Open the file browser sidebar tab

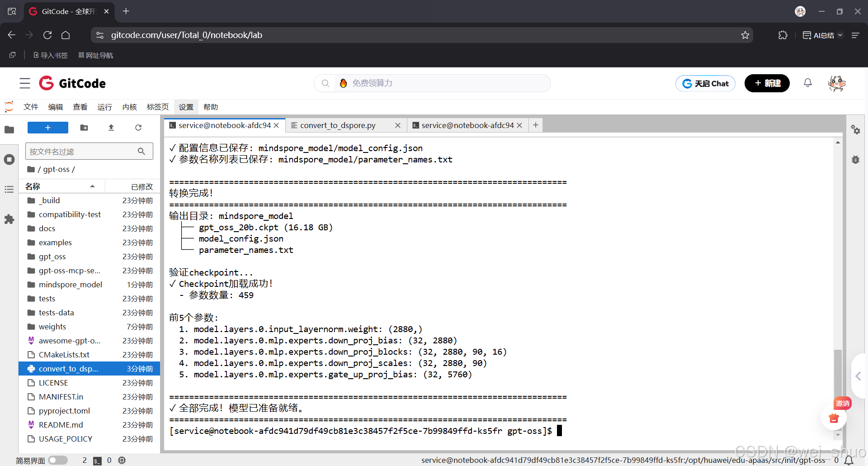(9, 130)
